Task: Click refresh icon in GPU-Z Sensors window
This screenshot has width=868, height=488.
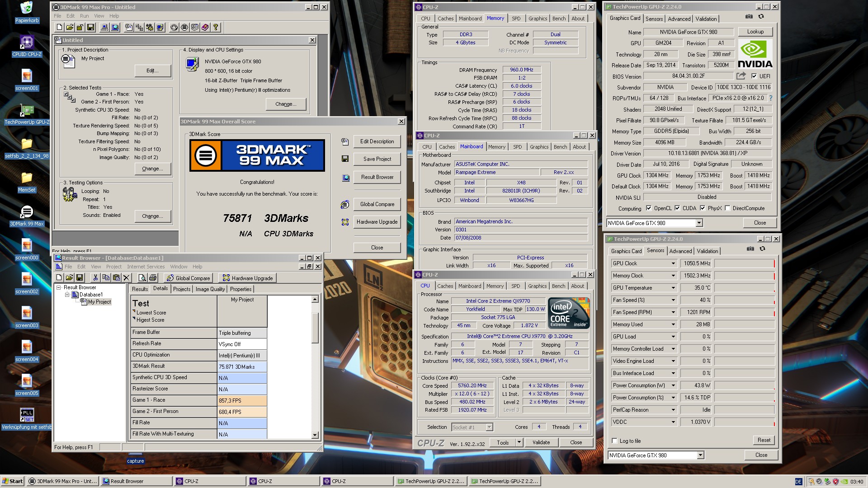Action: click(x=762, y=249)
